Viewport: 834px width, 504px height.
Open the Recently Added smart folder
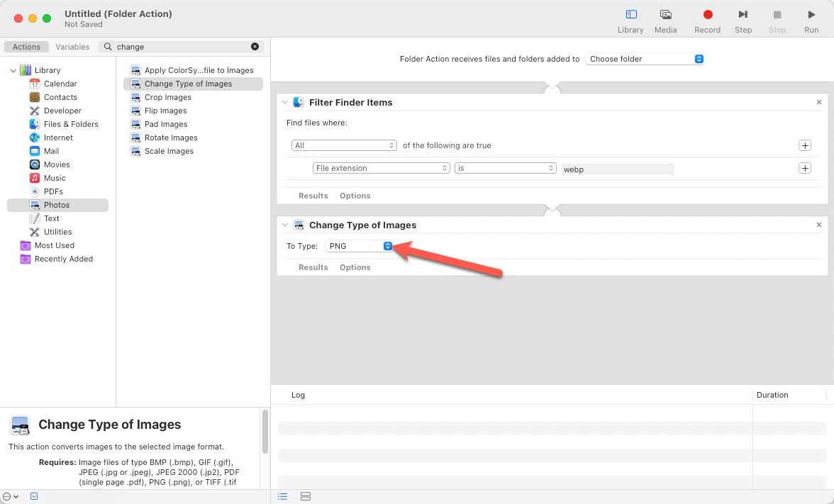[x=63, y=258]
